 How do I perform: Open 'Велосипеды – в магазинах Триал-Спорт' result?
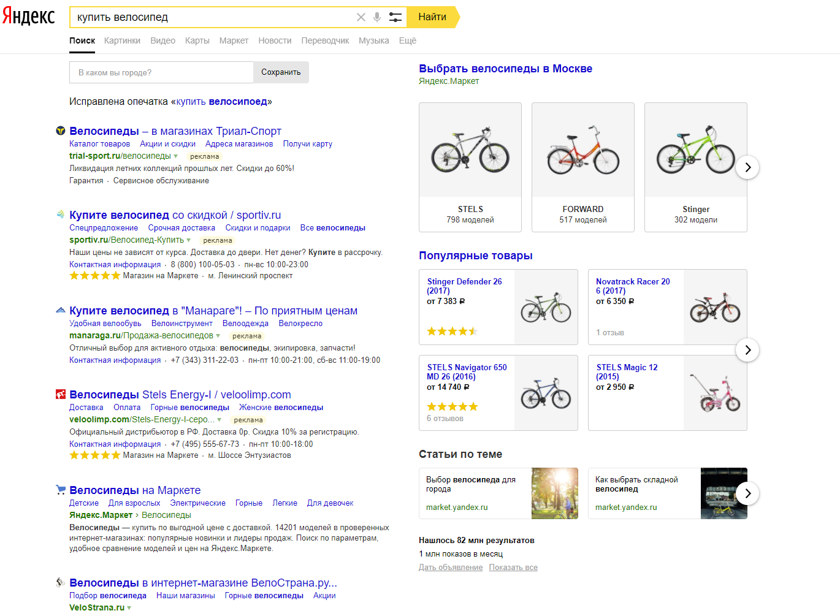pyautogui.click(x=175, y=131)
